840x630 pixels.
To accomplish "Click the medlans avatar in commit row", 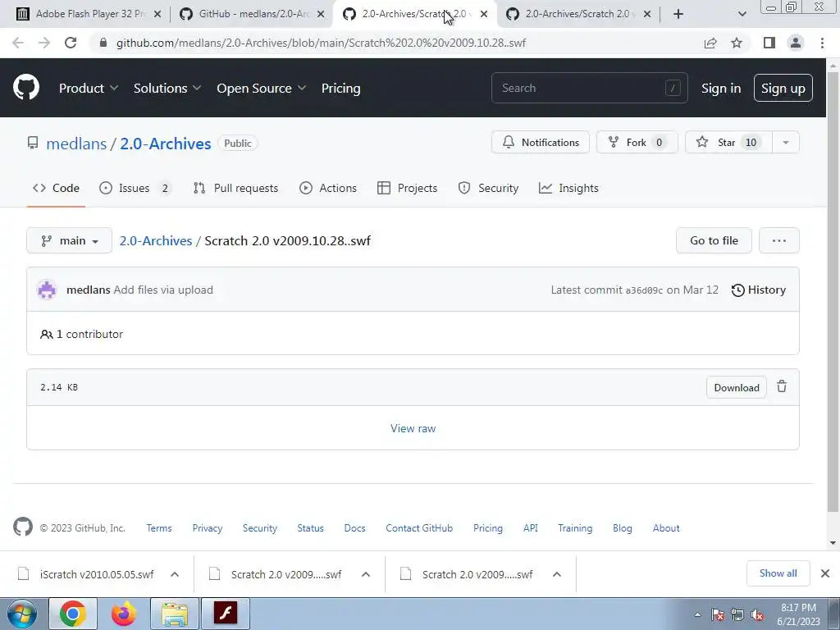I will point(47,290).
